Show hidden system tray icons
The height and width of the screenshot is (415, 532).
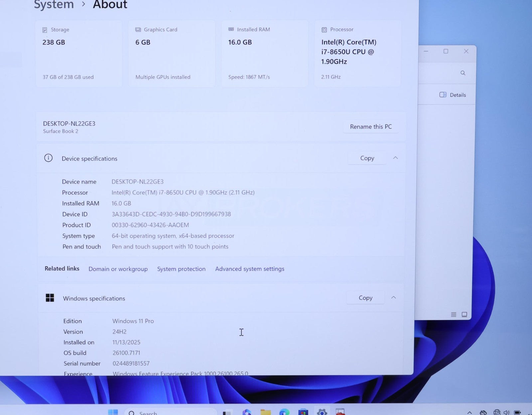469,412
